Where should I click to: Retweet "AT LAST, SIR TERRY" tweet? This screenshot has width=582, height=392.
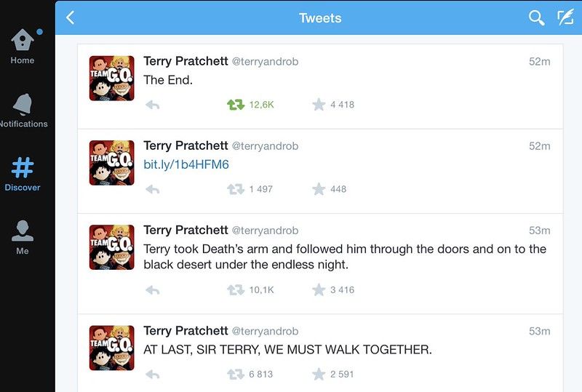tap(236, 374)
